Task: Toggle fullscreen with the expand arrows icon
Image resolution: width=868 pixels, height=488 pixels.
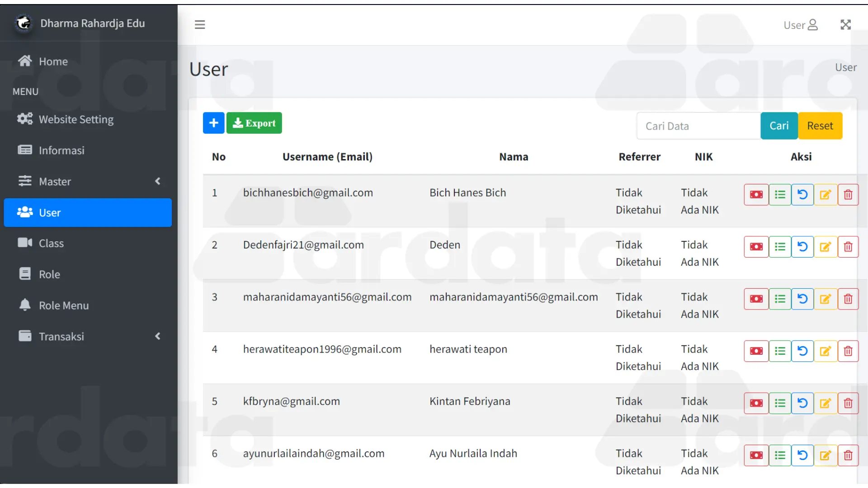Action: 845,24
